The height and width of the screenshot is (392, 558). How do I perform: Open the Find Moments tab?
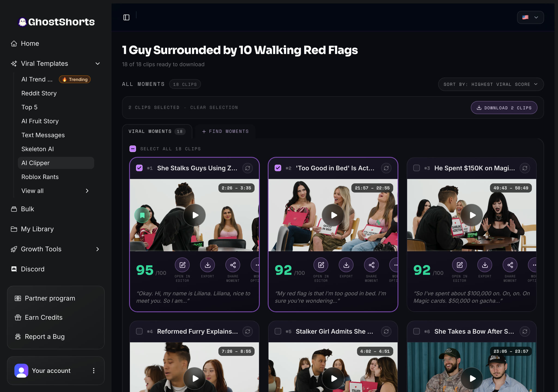coord(225,131)
